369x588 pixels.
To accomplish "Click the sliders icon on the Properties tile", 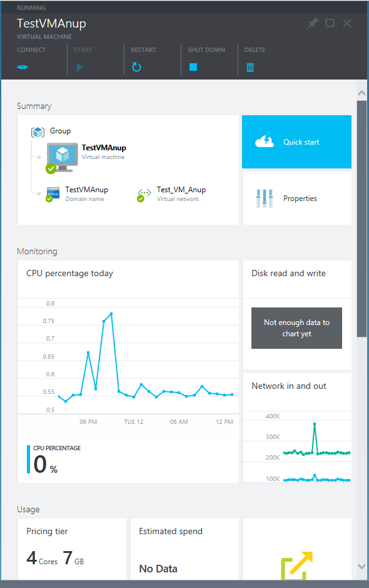I will point(264,198).
